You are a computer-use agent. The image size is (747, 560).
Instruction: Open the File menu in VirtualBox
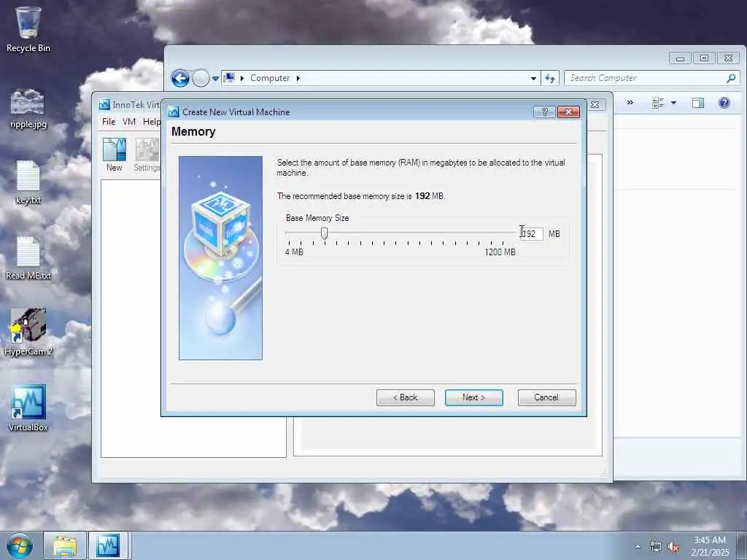click(x=109, y=122)
